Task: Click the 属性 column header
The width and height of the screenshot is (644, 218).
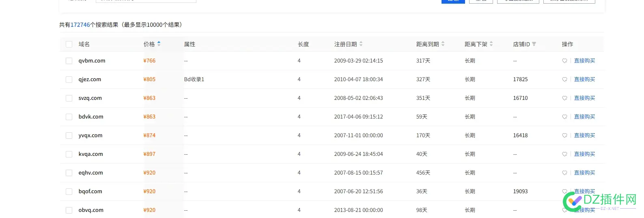Action: pyautogui.click(x=190, y=44)
